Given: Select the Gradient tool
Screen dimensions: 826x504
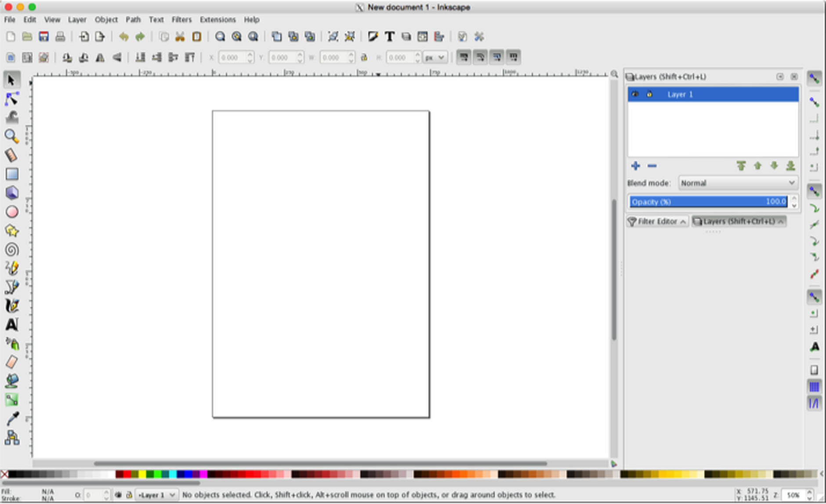Looking at the screenshot, I should [x=12, y=399].
